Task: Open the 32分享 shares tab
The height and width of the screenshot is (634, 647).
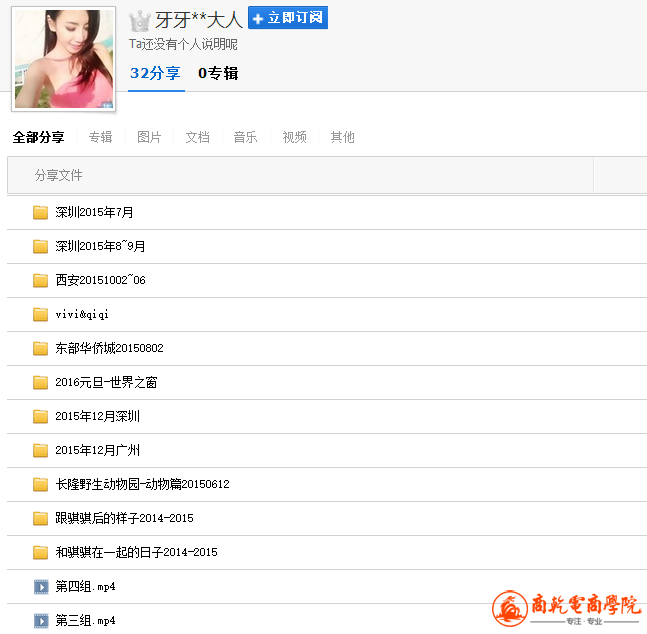Action: (155, 73)
